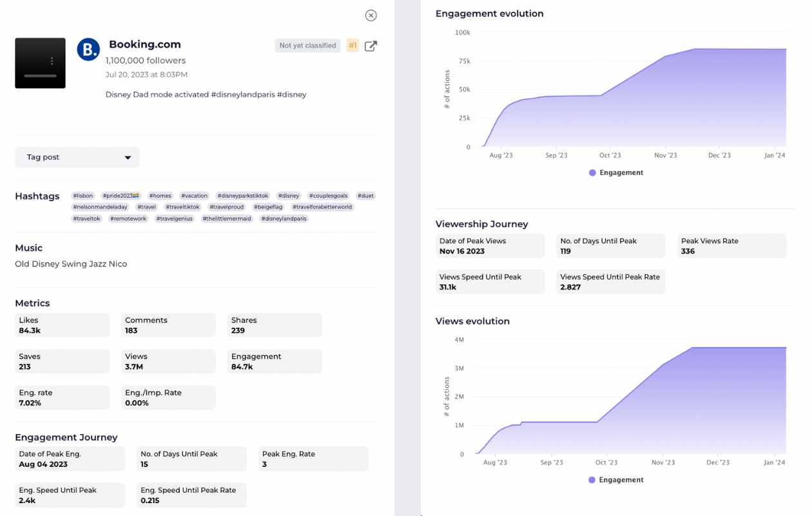Select the Engagement 84.7k metric card
812x516 pixels.
(x=275, y=361)
